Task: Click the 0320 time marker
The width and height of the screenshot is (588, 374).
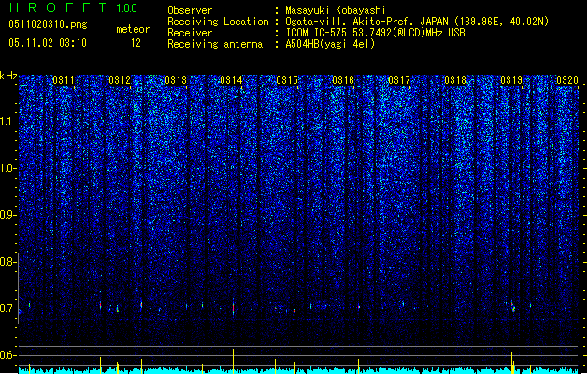Action: click(x=567, y=80)
